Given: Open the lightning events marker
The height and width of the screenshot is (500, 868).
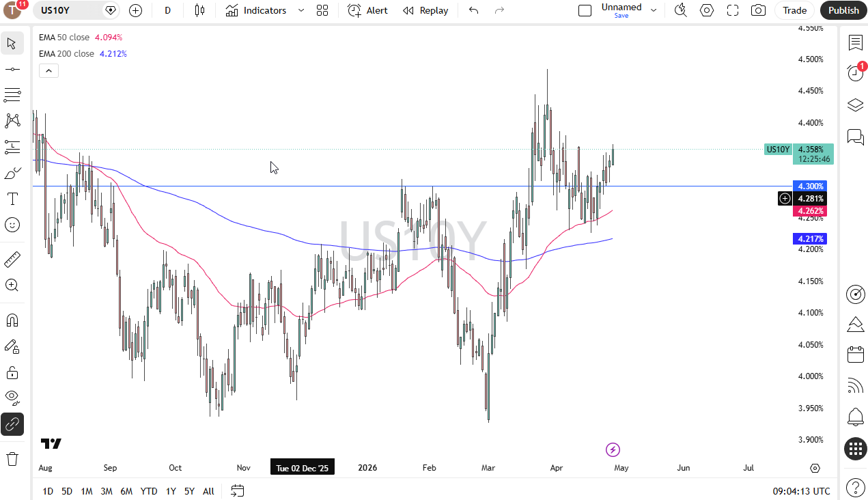Looking at the screenshot, I should click(613, 449).
